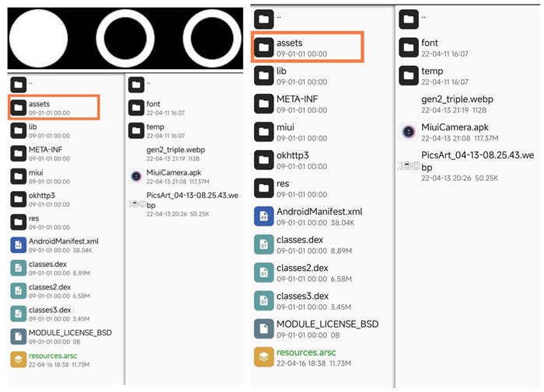Open the lib folder in the larger right screenshot
Viewport: 544px width, 392px height.
(263, 76)
